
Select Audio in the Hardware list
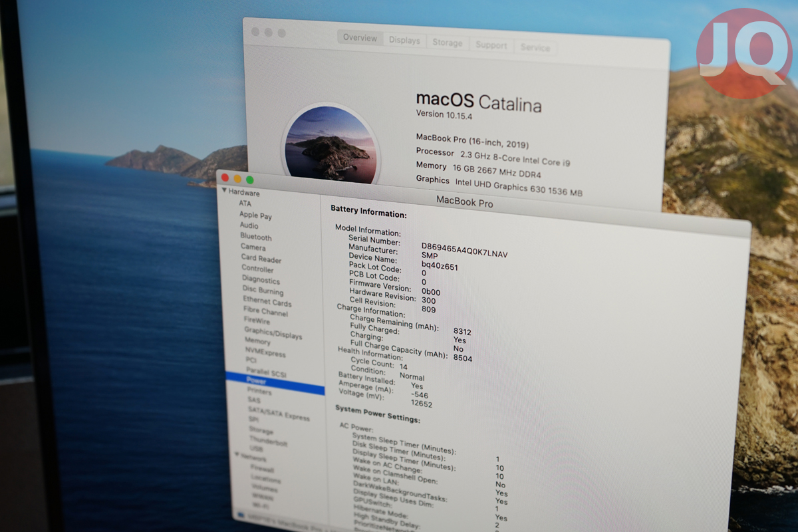click(x=249, y=226)
